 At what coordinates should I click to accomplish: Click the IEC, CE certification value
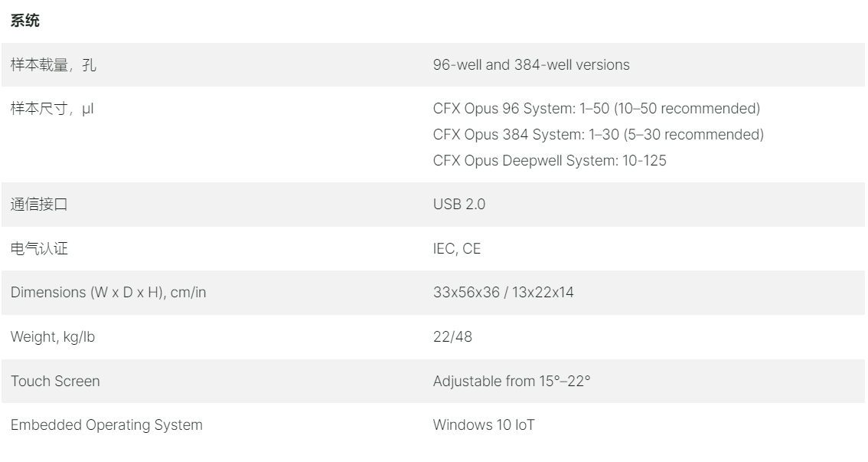[x=457, y=249]
